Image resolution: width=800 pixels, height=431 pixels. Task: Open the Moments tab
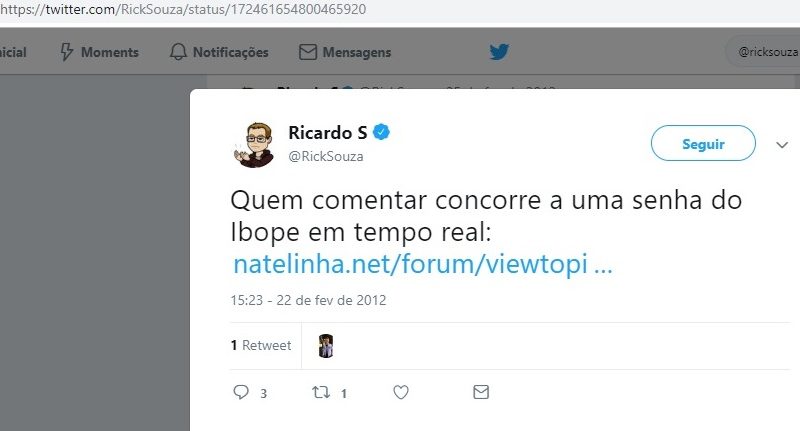click(99, 52)
